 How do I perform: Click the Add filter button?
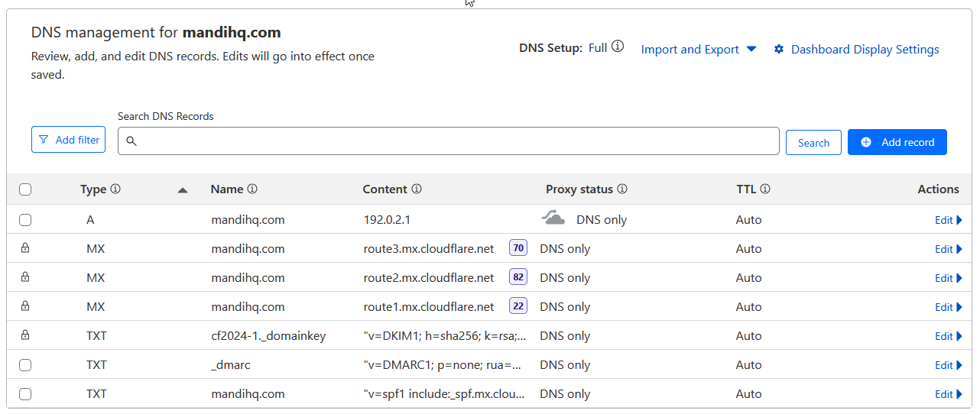pyautogui.click(x=68, y=140)
